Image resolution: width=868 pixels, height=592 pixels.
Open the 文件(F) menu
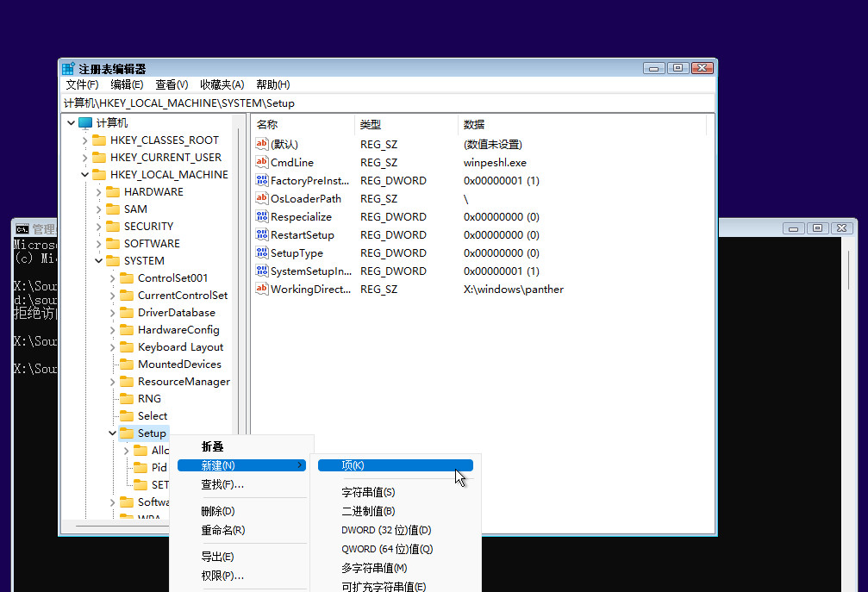click(x=82, y=84)
